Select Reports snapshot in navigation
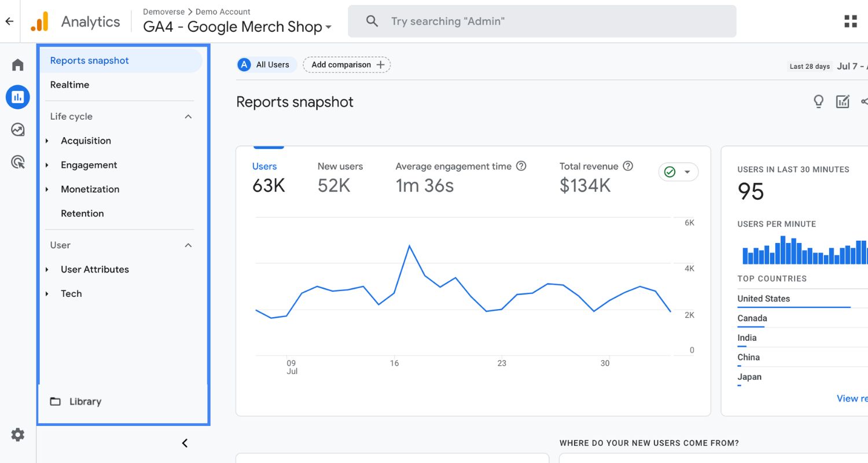The image size is (868, 463). point(120,60)
